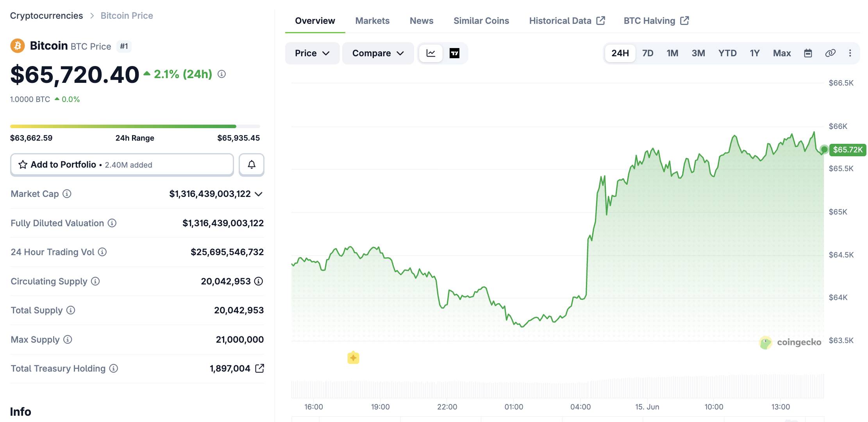868x422 pixels.
Task: Open the chart more options menu
Action: point(850,53)
